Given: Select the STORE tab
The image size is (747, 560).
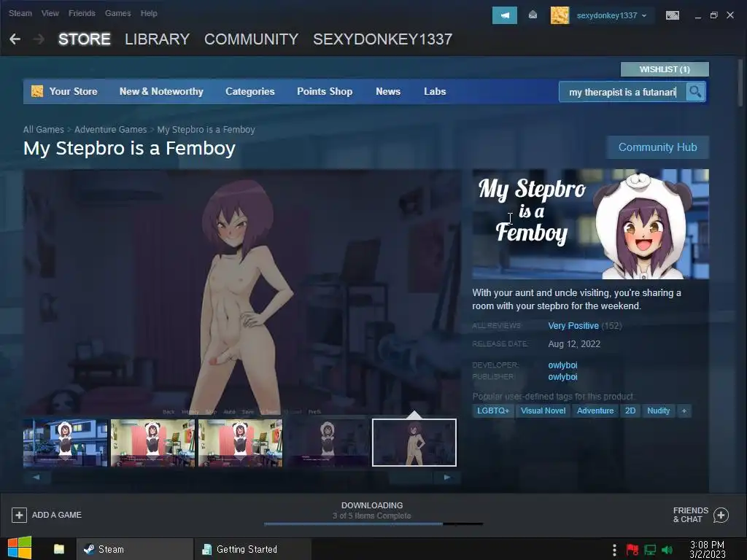Looking at the screenshot, I should (x=85, y=39).
